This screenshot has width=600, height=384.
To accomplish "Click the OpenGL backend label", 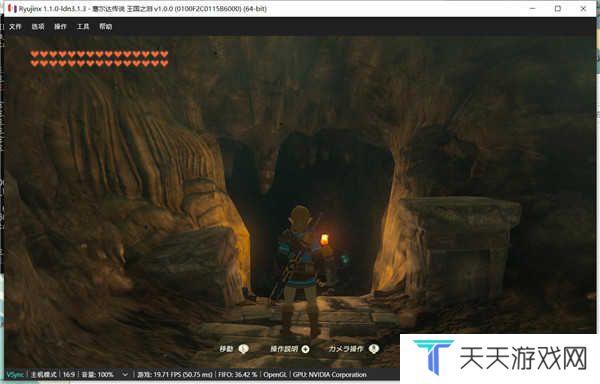I will 275,374.
